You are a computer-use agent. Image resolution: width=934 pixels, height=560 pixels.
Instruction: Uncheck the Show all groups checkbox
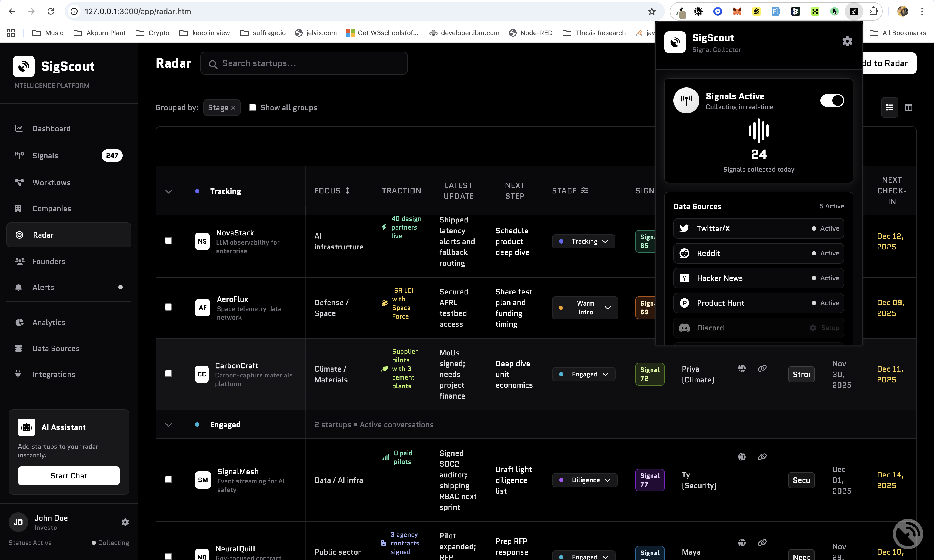click(x=253, y=107)
